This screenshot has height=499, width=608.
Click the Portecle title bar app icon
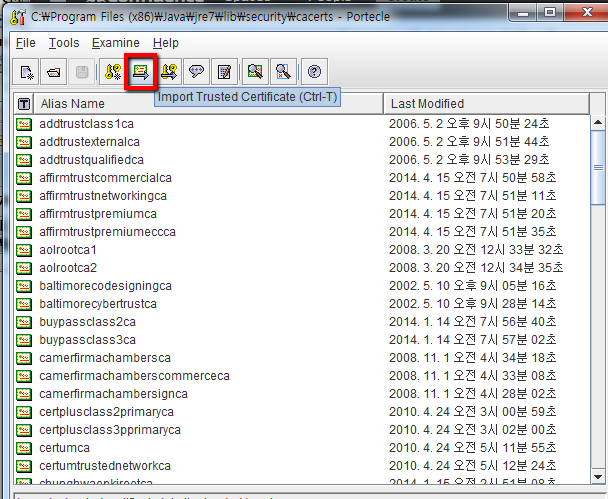(18, 17)
